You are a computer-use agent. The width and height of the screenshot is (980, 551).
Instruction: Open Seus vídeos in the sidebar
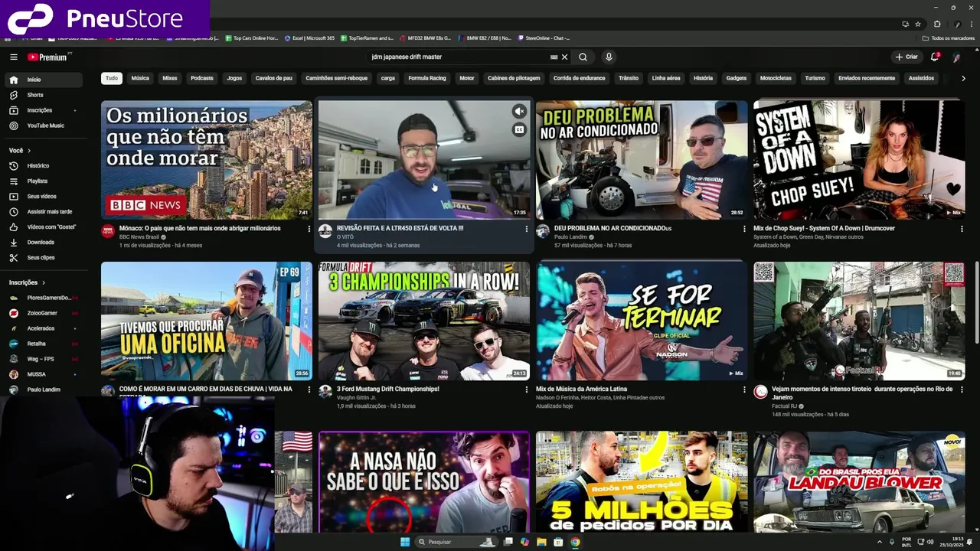41,197
